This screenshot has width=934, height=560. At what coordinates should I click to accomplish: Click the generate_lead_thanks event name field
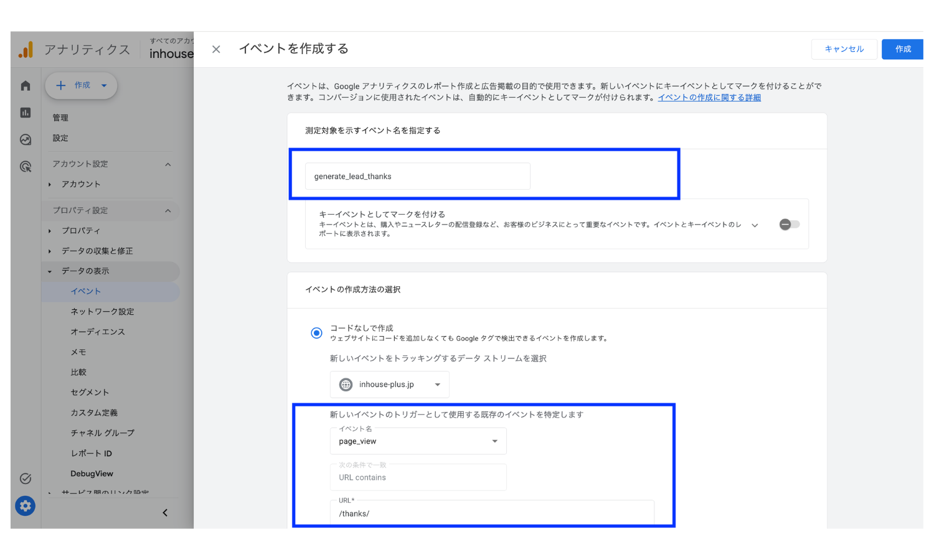coord(418,176)
